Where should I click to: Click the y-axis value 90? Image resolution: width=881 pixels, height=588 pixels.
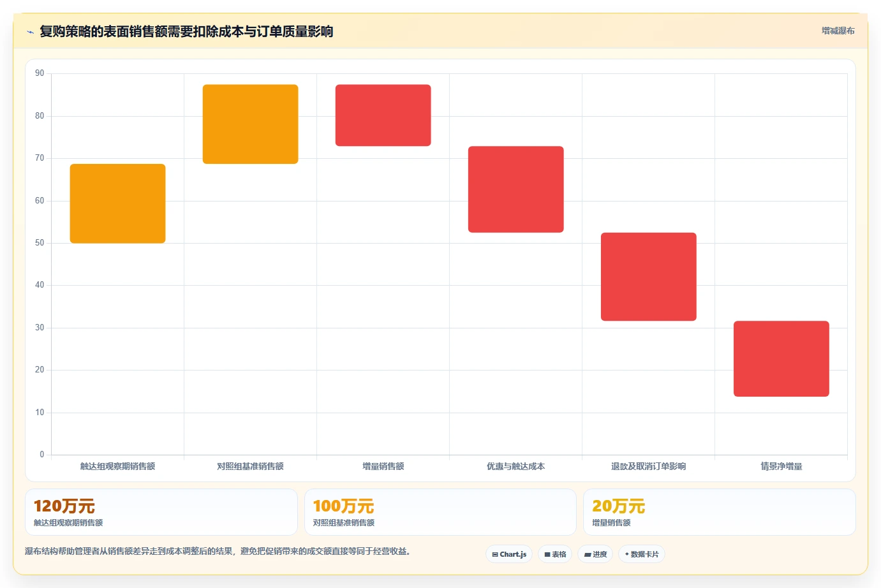point(40,73)
